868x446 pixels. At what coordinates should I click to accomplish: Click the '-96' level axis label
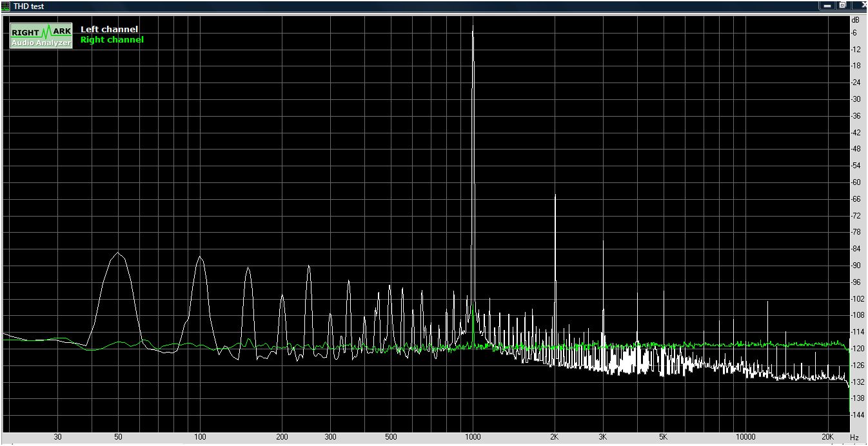[x=856, y=282]
